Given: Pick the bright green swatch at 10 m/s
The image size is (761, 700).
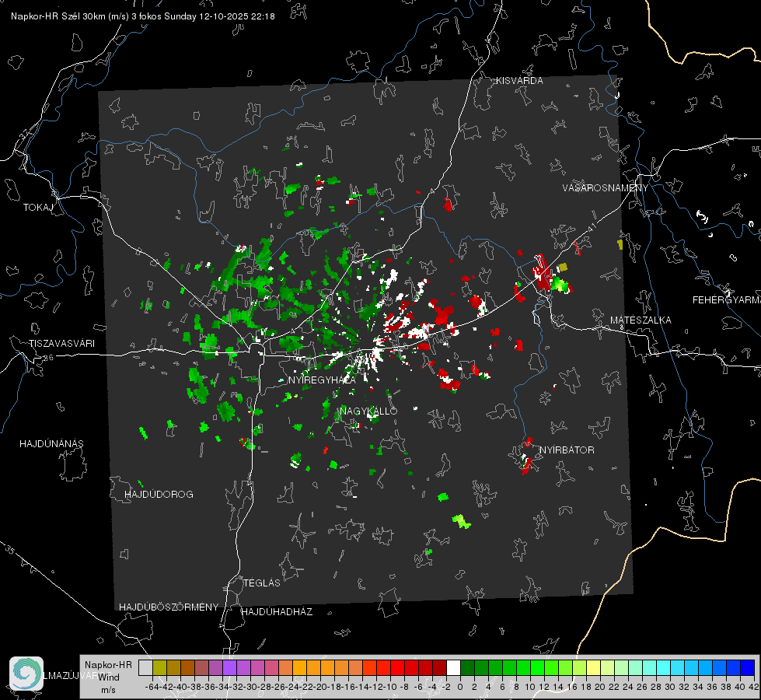Looking at the screenshot, I should pyautogui.click(x=537, y=667).
